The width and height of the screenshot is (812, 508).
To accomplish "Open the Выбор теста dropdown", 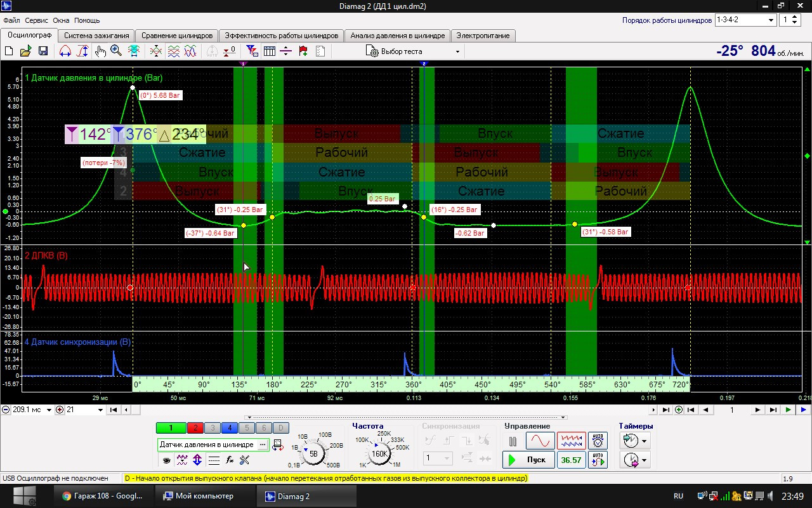I will pyautogui.click(x=412, y=51).
